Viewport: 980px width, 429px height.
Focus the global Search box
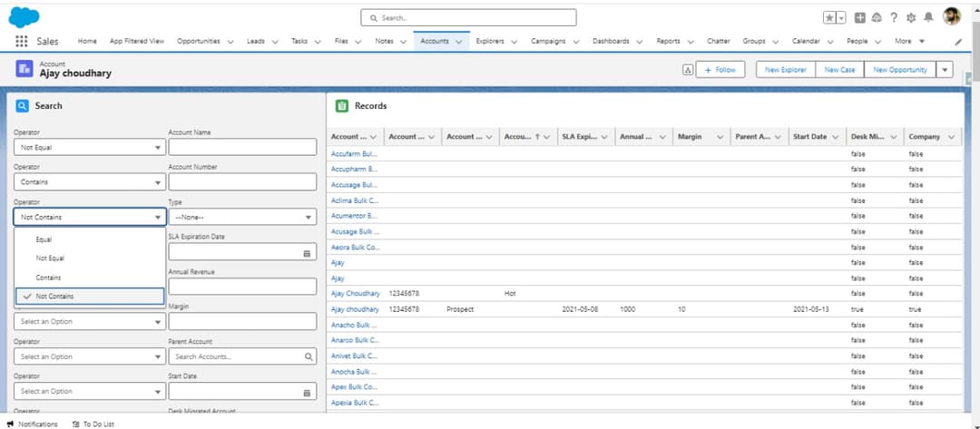click(x=468, y=17)
